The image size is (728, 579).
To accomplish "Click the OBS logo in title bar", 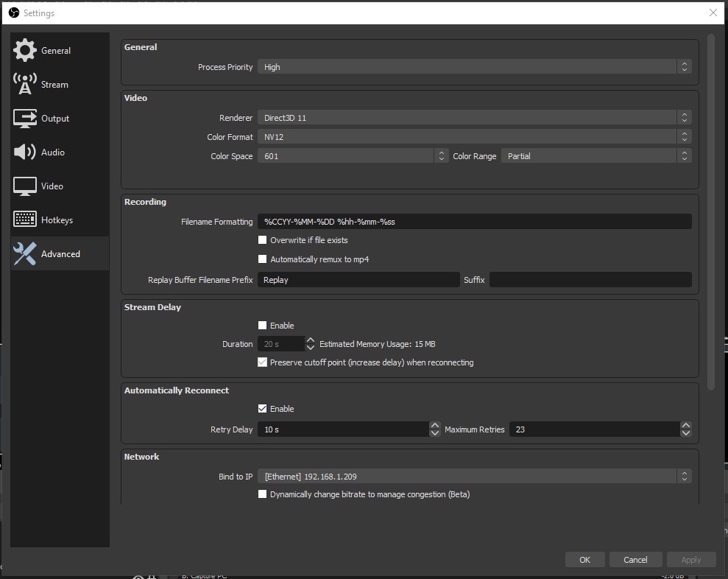I will (14, 13).
